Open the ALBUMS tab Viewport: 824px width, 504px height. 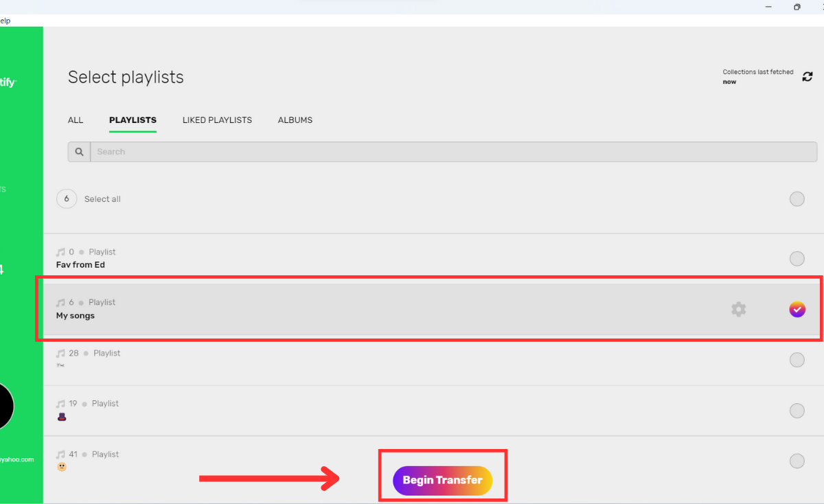point(295,120)
